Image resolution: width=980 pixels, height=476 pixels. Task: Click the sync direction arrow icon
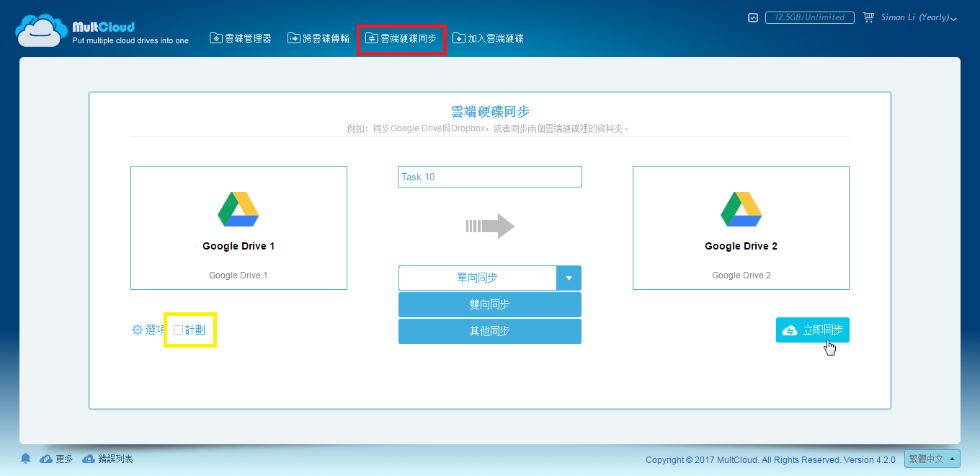click(x=490, y=226)
